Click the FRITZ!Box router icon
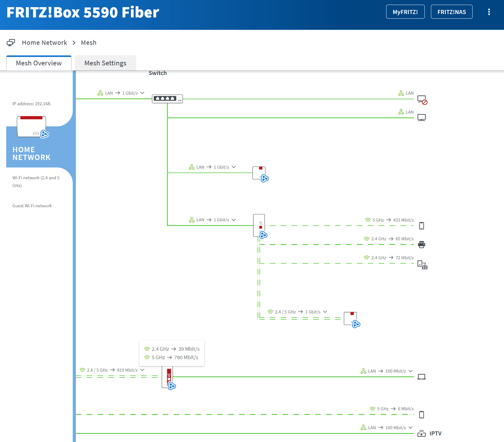Image resolution: width=504 pixels, height=442 pixels. (32, 127)
